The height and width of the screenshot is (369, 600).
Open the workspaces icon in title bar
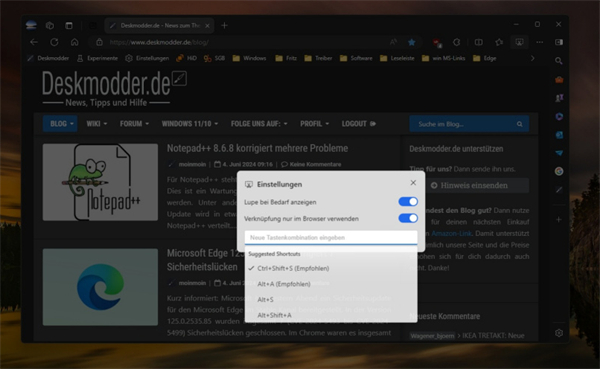50,25
